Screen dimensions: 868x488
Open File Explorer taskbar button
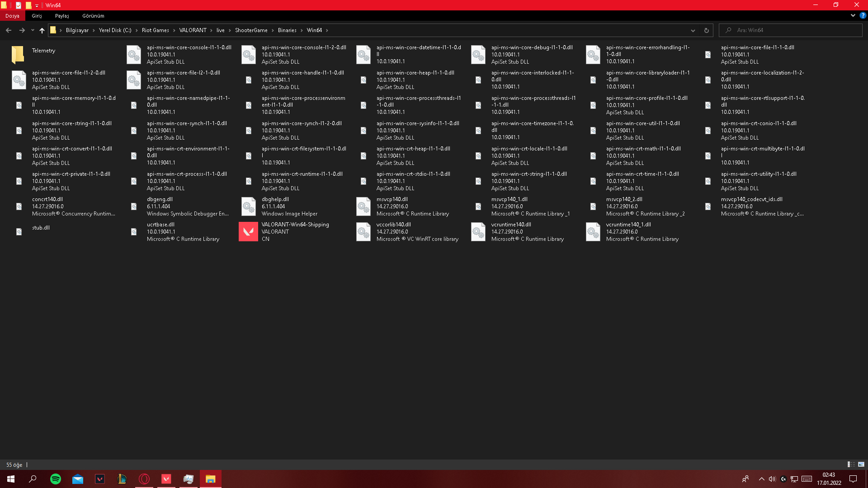pyautogui.click(x=211, y=479)
